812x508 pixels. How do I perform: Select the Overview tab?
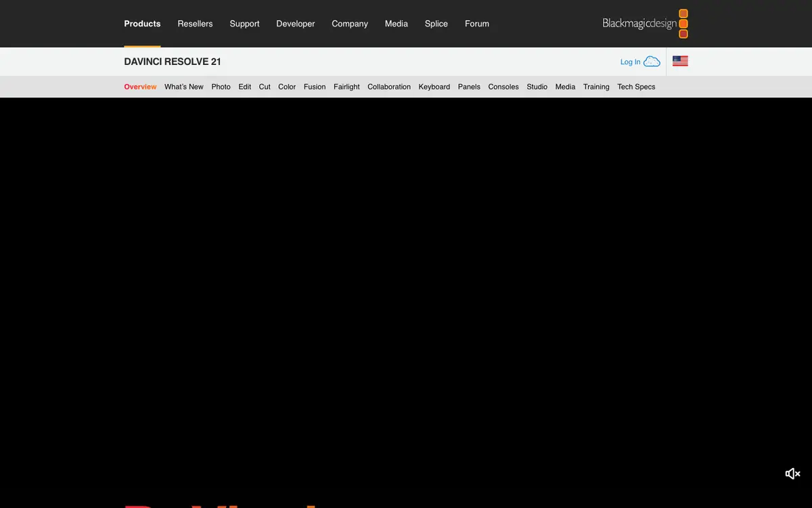[140, 87]
